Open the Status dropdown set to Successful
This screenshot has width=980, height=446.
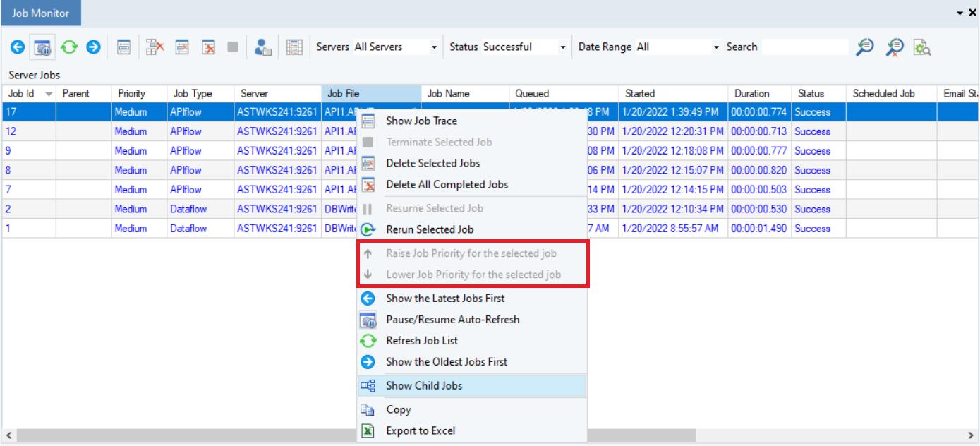coord(562,47)
